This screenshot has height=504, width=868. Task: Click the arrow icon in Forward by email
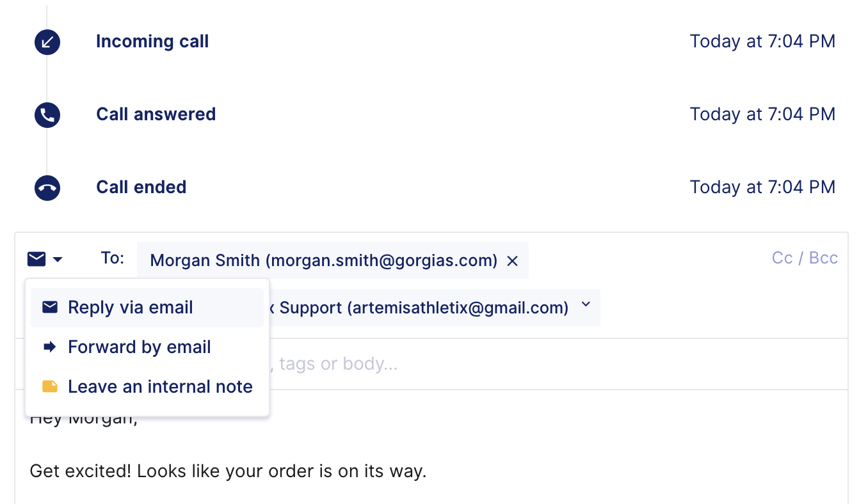pos(50,347)
